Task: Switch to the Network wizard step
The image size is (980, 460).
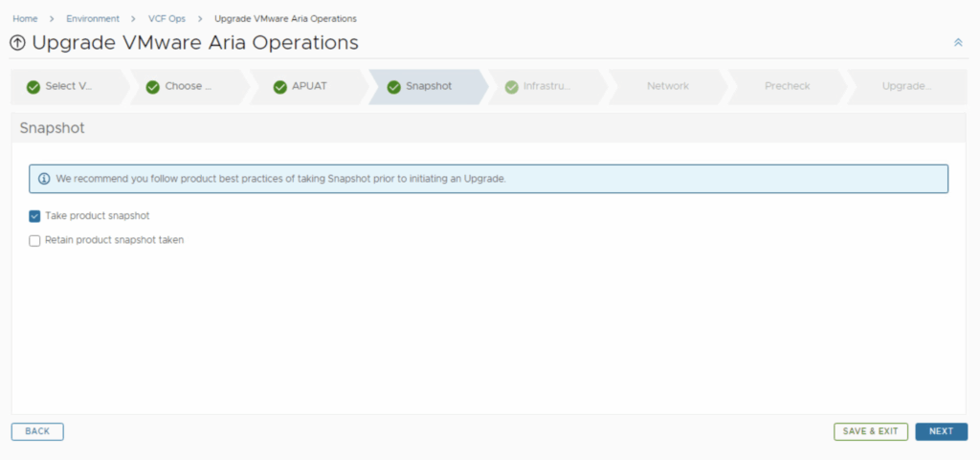Action: tap(667, 86)
